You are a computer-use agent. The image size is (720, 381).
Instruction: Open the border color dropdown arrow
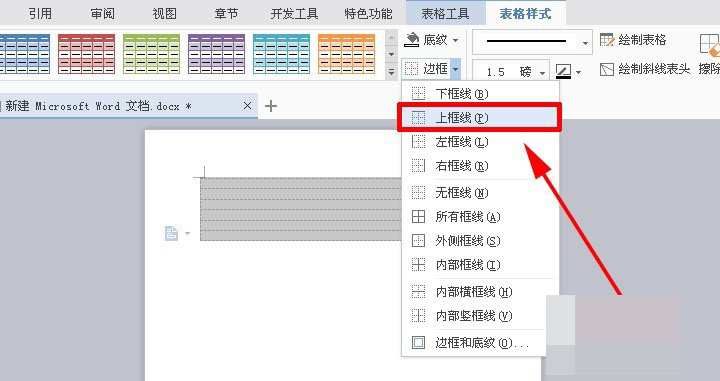pyautogui.click(x=578, y=73)
